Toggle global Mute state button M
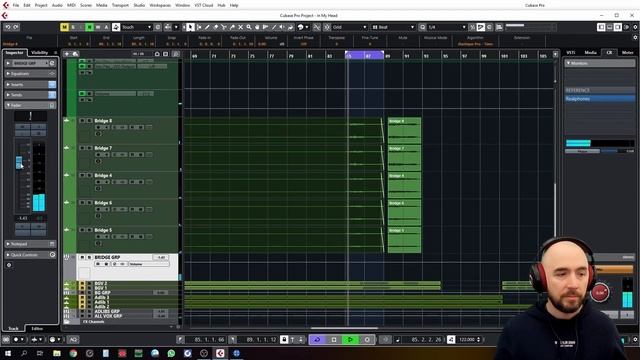Viewport: 640px width, 360px height. click(64, 27)
